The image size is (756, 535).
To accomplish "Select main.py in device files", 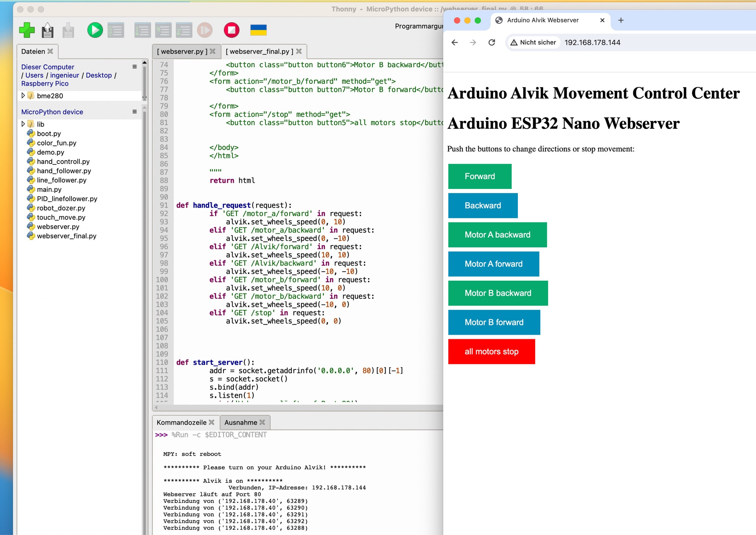I will pyautogui.click(x=49, y=189).
